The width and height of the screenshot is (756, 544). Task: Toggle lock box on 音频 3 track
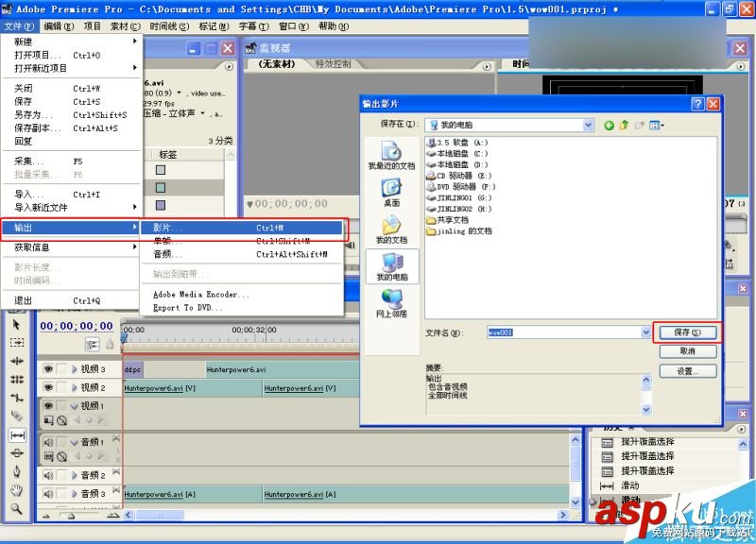coord(61,493)
